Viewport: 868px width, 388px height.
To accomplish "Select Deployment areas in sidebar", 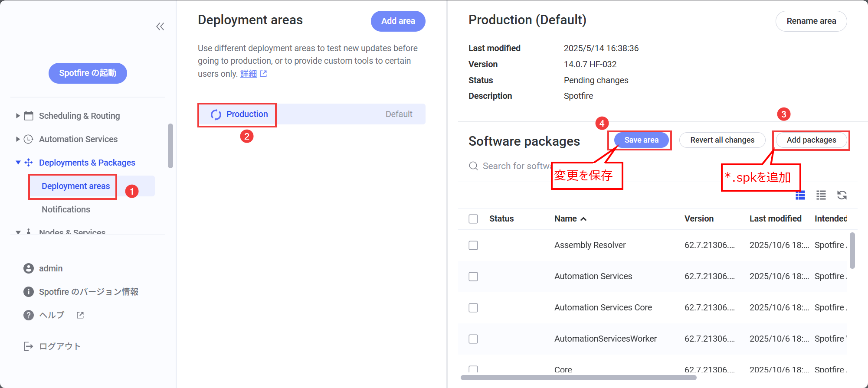I will 75,186.
